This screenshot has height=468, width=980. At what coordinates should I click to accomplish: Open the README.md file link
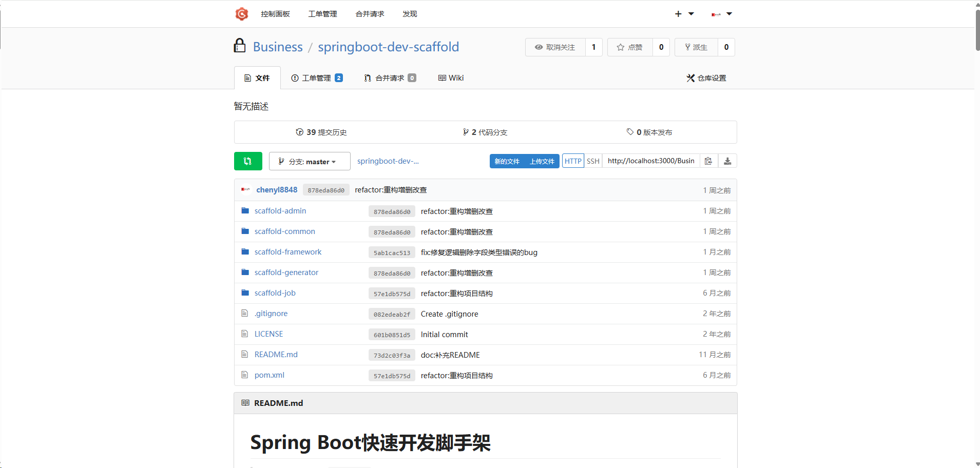point(276,355)
